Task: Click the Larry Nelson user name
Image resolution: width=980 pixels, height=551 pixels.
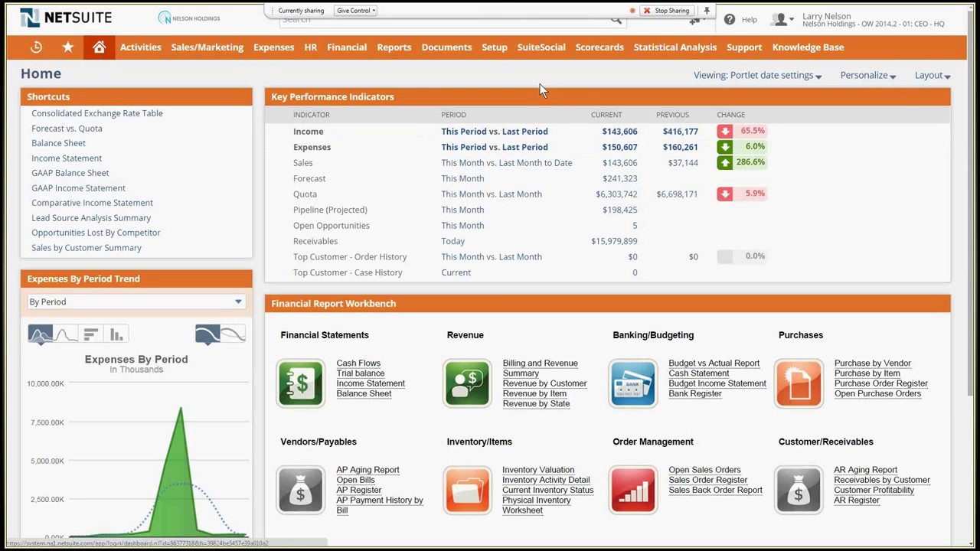Action: [827, 16]
